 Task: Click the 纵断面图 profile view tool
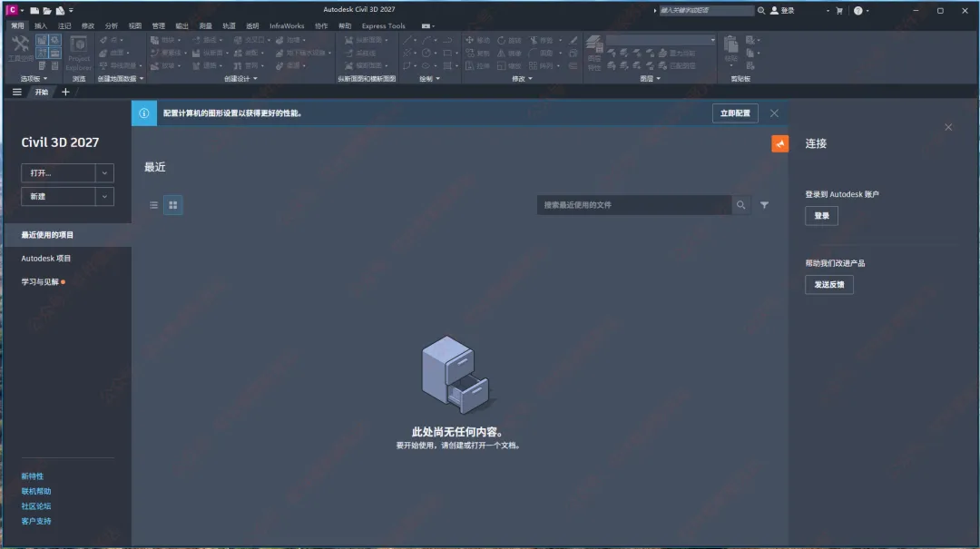click(x=363, y=40)
